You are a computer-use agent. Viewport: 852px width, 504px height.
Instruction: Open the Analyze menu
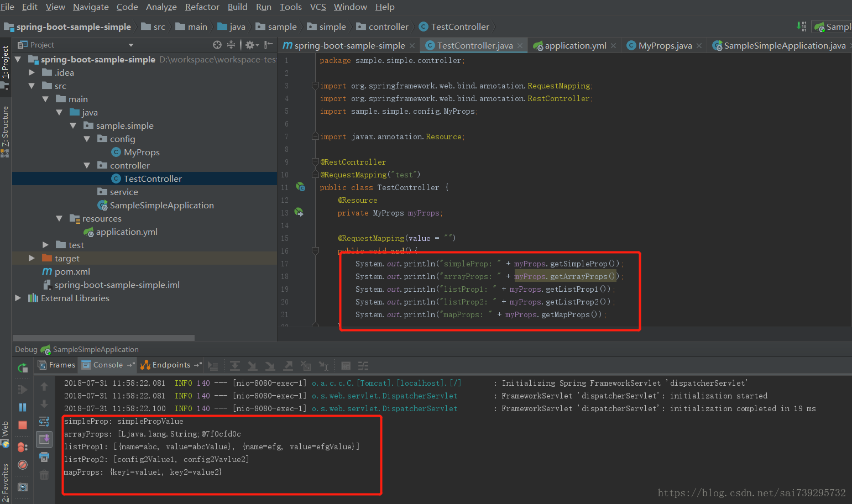pos(161,7)
